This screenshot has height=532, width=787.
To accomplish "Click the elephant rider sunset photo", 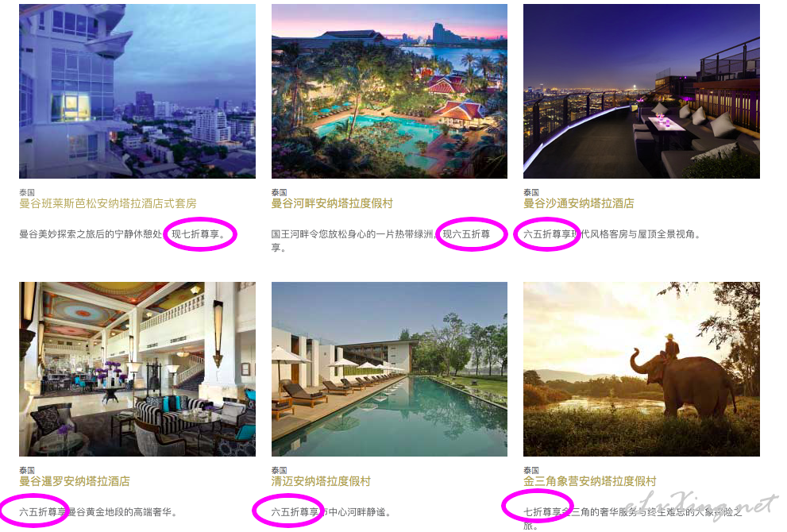I will click(x=642, y=369).
